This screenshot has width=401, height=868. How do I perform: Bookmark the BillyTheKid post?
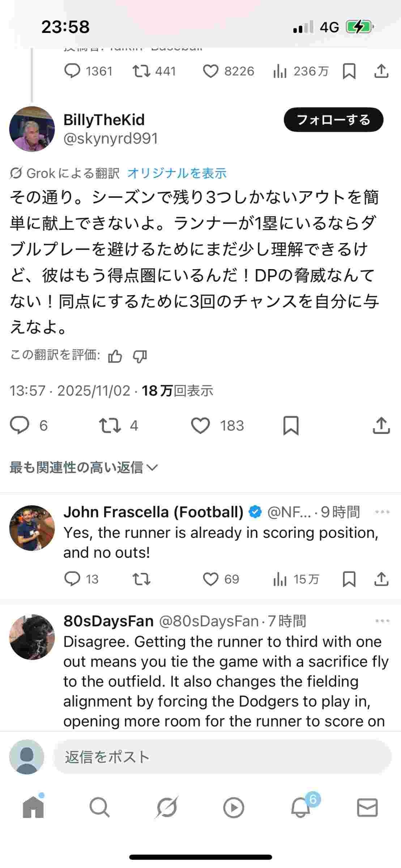(291, 425)
